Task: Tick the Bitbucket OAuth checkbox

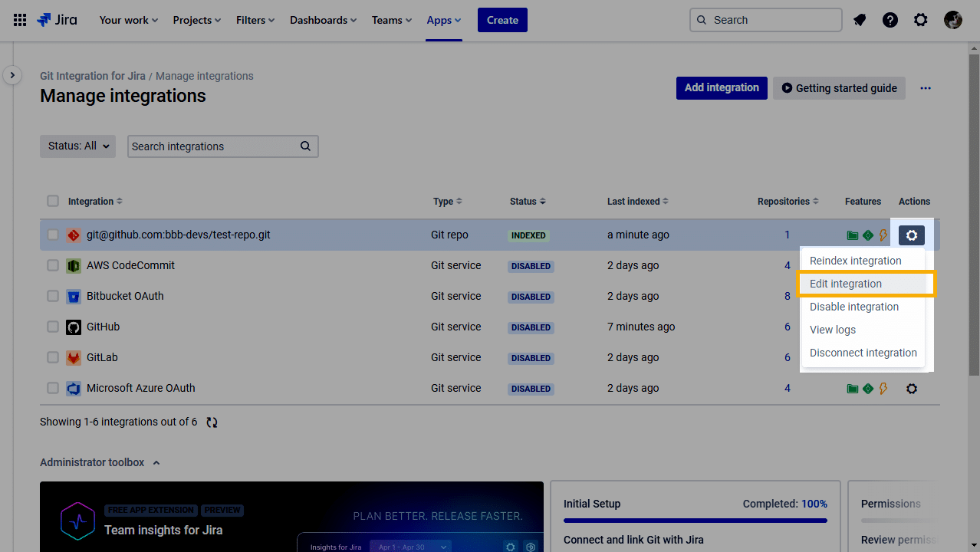Action: tap(53, 296)
